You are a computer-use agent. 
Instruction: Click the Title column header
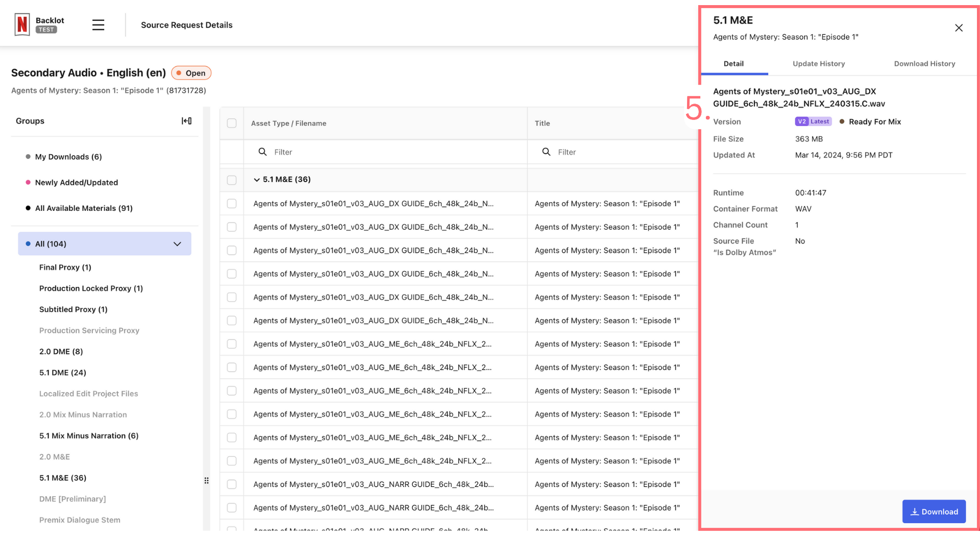pyautogui.click(x=542, y=124)
